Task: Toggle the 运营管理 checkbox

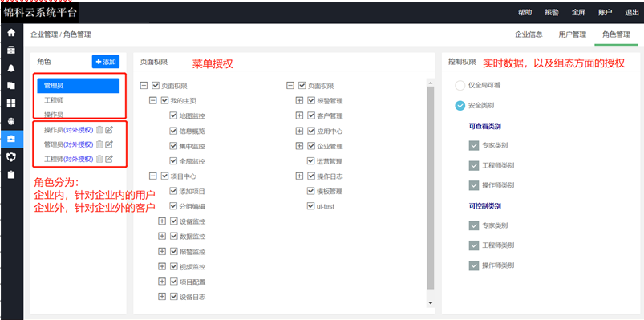Action: [311, 161]
